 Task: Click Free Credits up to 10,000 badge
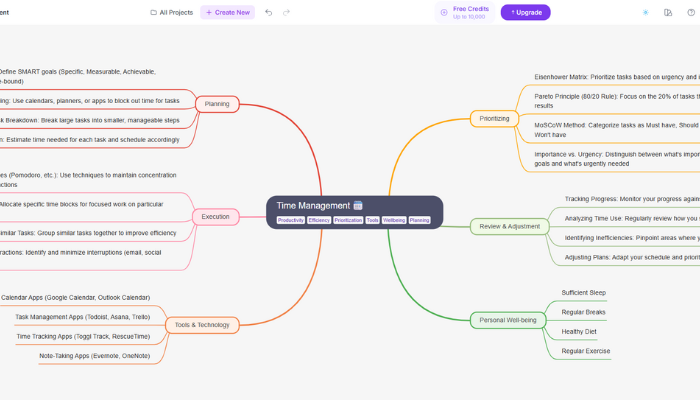pos(465,12)
